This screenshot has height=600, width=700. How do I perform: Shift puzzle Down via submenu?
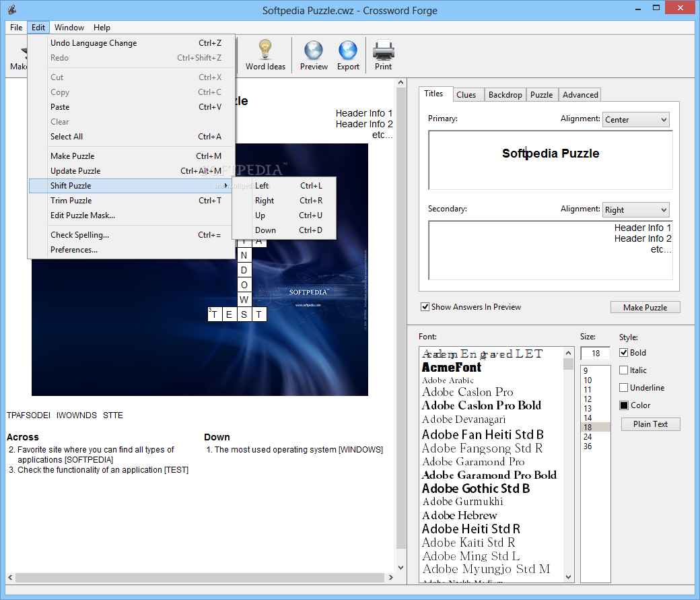click(x=284, y=230)
